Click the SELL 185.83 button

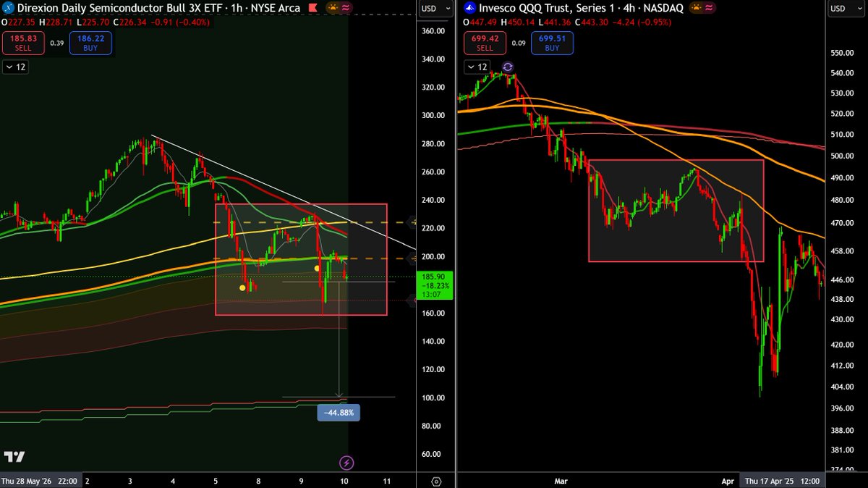[x=22, y=43]
